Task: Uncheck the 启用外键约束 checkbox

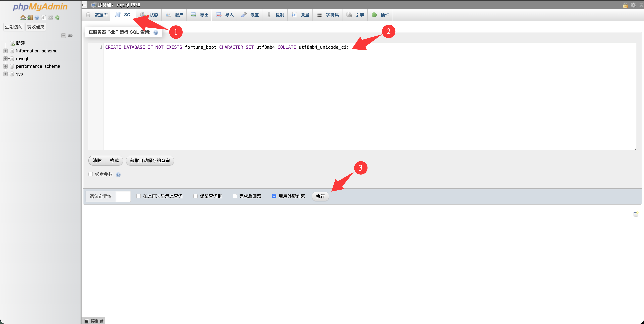Action: 274,196
